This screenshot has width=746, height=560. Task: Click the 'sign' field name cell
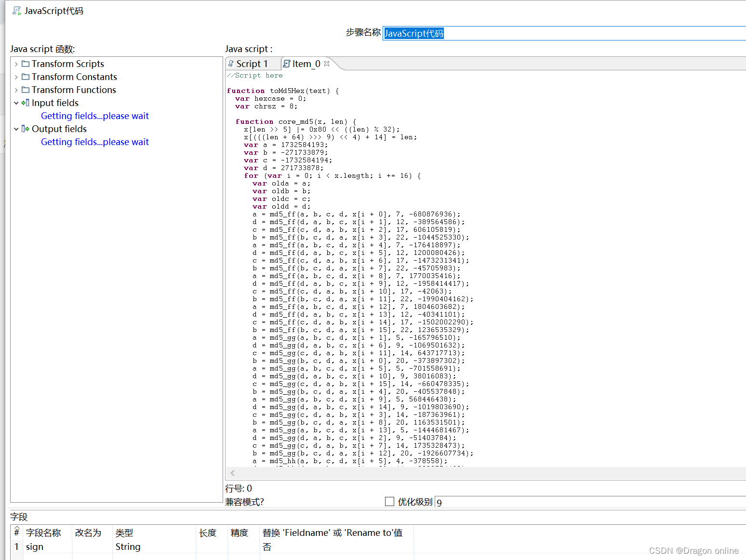[47, 547]
